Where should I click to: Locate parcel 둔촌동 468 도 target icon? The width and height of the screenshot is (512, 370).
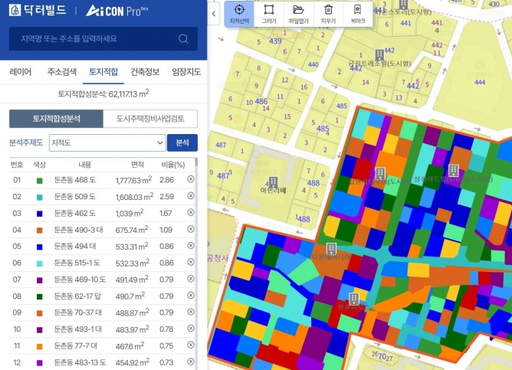(191, 179)
